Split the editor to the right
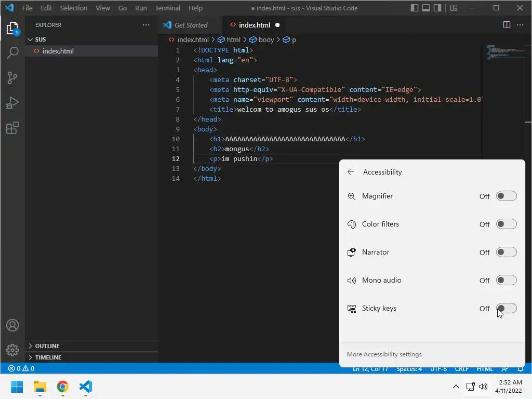This screenshot has width=532, height=399. pos(507,25)
